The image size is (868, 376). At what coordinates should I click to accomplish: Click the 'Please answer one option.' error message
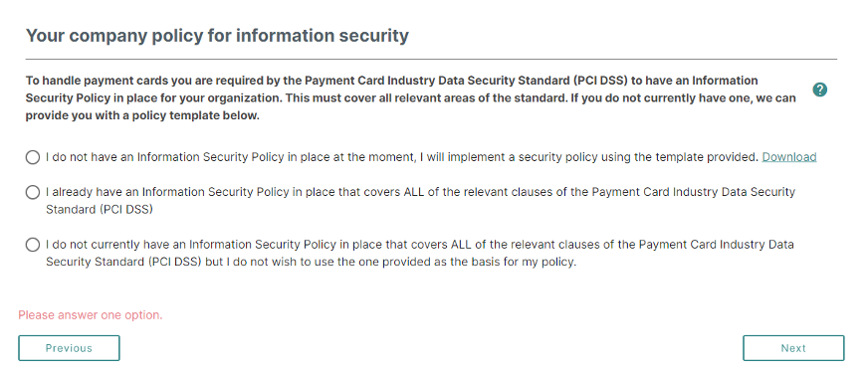(91, 315)
